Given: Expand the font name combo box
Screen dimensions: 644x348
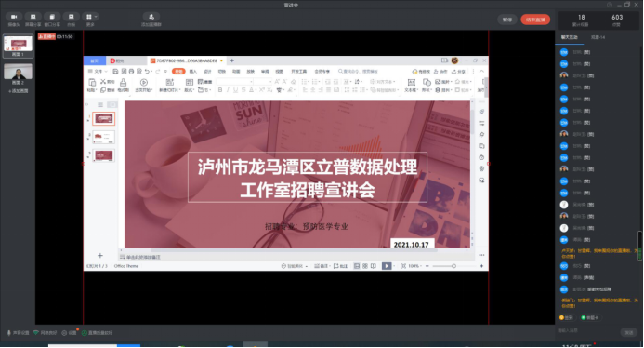Looking at the screenshot, I should click(234, 82).
